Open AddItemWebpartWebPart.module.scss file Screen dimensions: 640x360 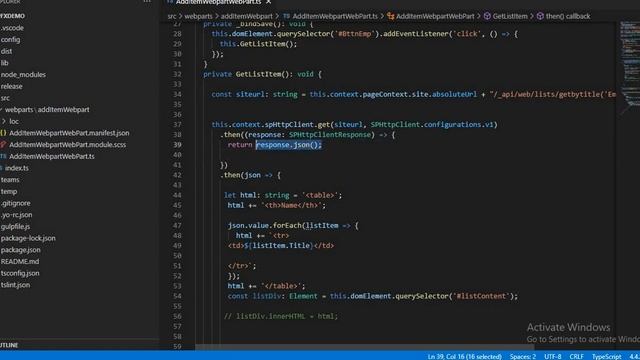pos(67,144)
